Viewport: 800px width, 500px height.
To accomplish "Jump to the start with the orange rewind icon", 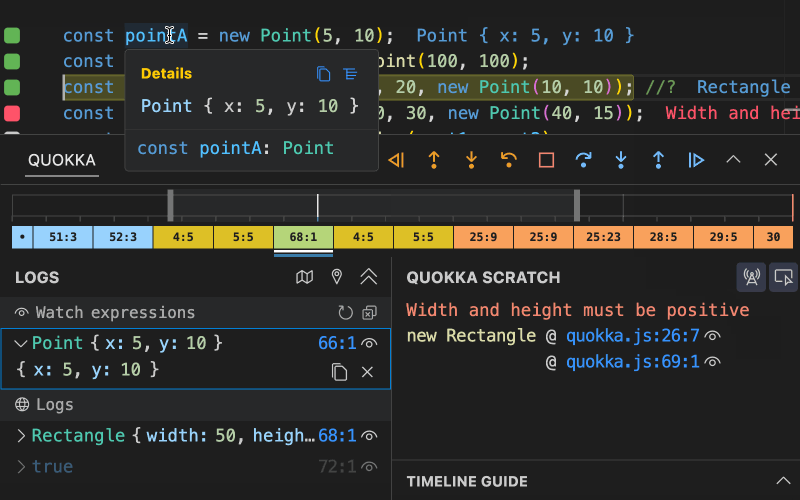I will coord(396,160).
